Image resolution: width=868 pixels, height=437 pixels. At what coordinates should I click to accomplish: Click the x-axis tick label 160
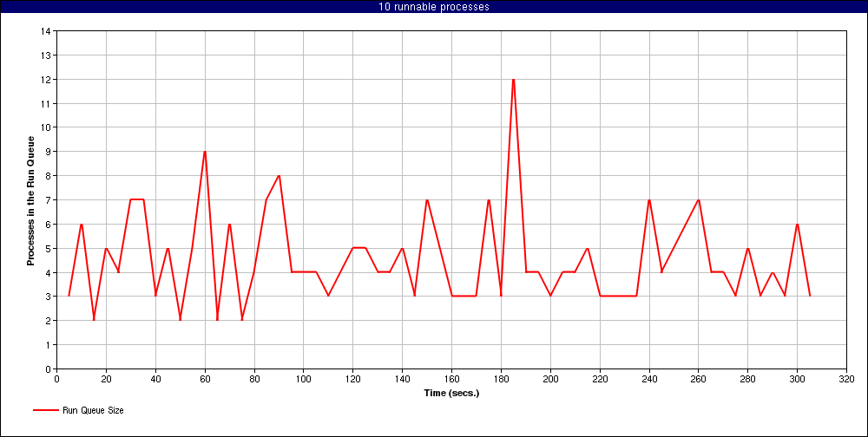pos(451,379)
